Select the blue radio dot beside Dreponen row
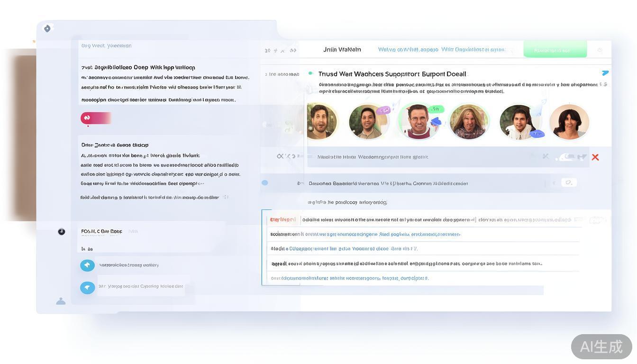Viewport: 637px width, 364px height. pos(265,183)
